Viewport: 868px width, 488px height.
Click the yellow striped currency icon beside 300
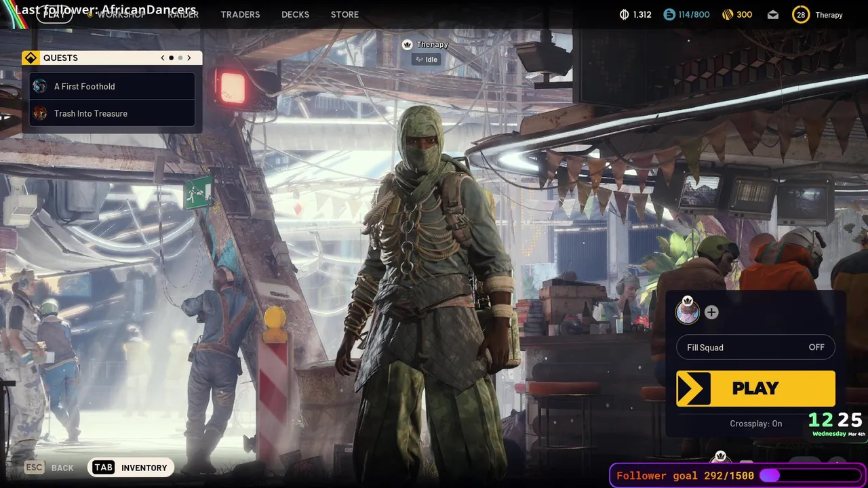point(728,14)
